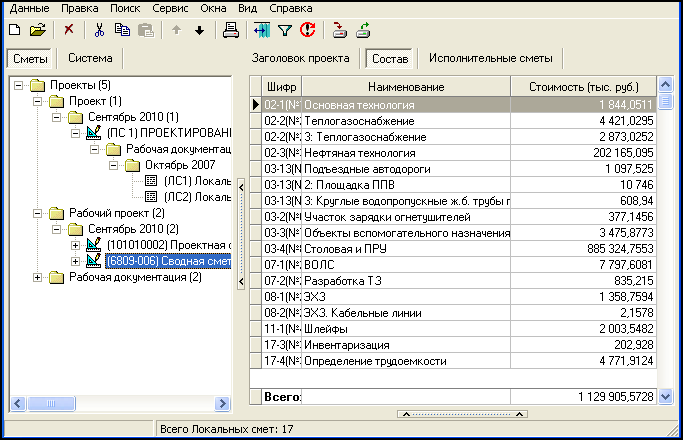Image resolution: width=683 pixels, height=440 pixels.
Task: Click the Print icon in toolbar
Action: coord(231,30)
